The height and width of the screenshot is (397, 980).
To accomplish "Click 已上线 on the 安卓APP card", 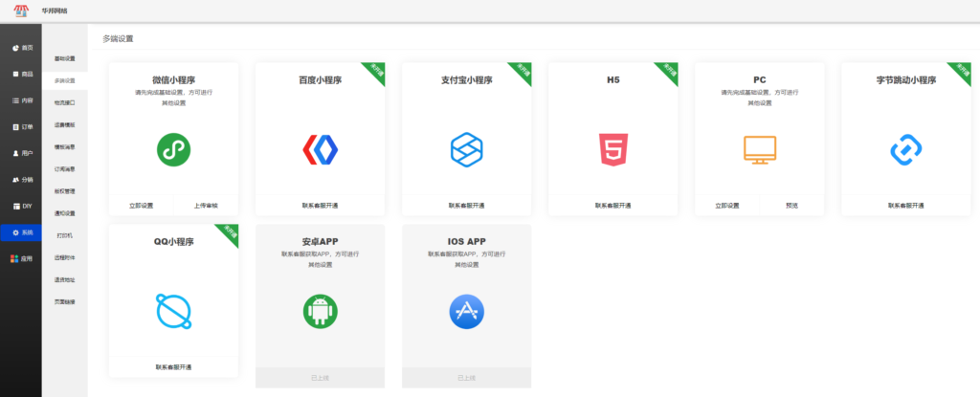I will pos(320,378).
